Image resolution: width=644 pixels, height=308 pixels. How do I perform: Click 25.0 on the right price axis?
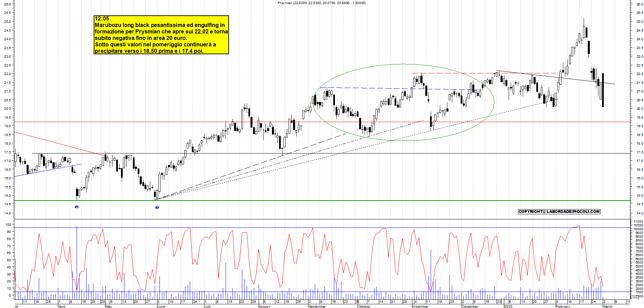[640, 21]
